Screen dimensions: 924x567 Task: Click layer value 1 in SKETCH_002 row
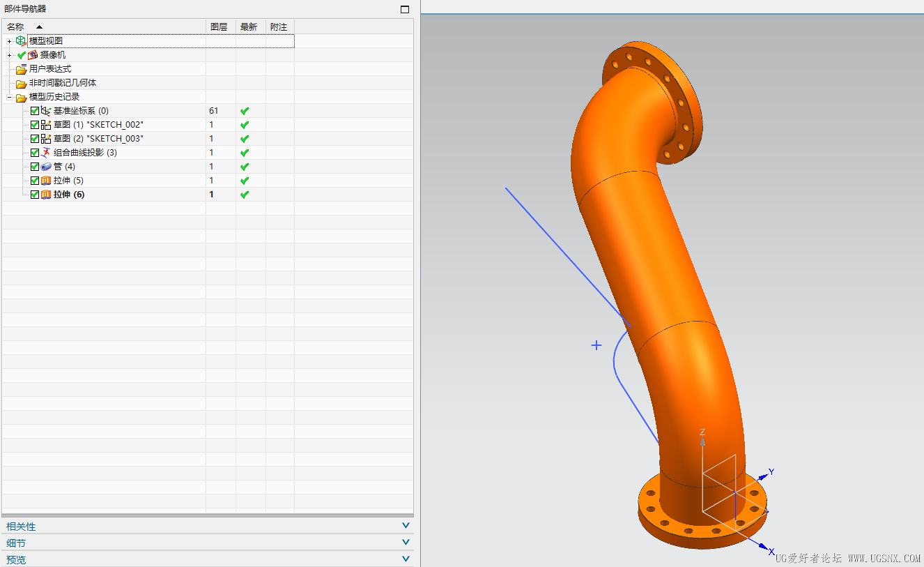(211, 125)
